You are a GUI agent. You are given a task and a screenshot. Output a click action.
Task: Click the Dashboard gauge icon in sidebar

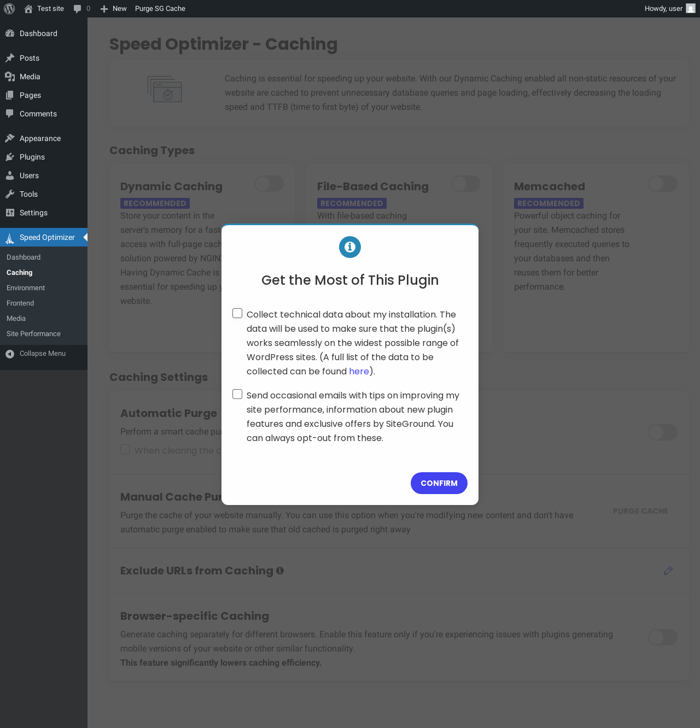point(10,33)
